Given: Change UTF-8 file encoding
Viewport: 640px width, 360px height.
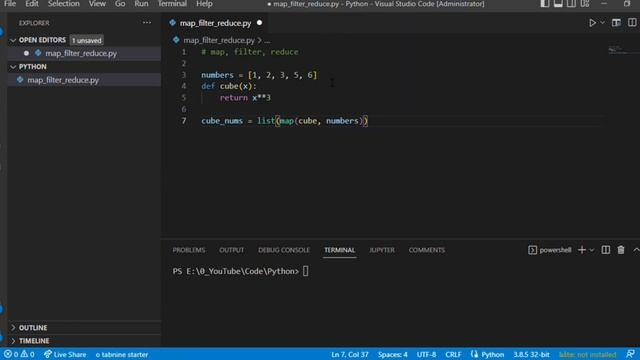Looking at the screenshot, I should 426,354.
